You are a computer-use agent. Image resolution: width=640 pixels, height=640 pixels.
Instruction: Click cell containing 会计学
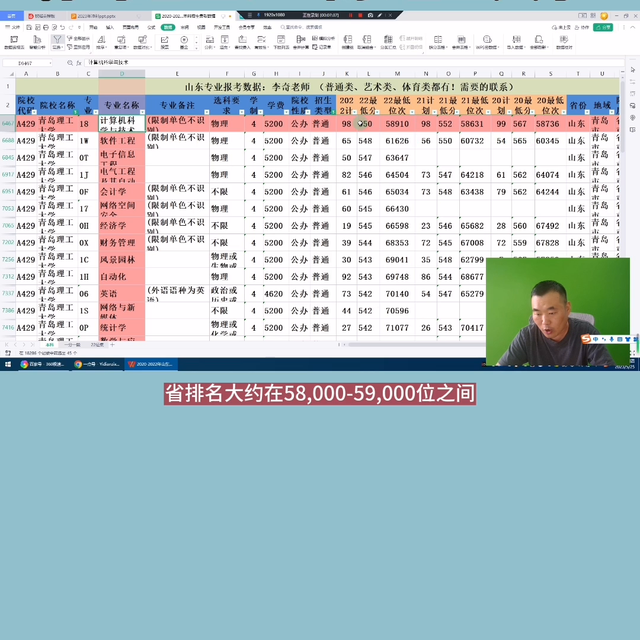click(122, 192)
